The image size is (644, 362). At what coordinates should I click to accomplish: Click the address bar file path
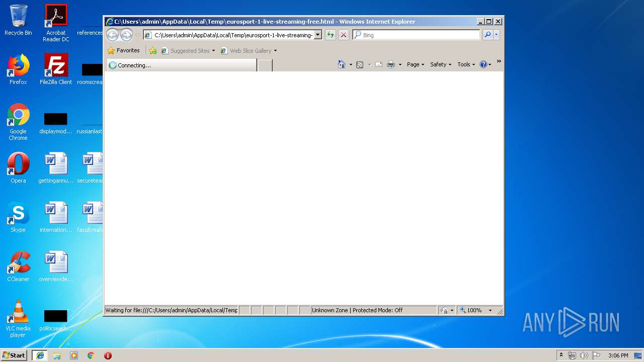(233, 35)
